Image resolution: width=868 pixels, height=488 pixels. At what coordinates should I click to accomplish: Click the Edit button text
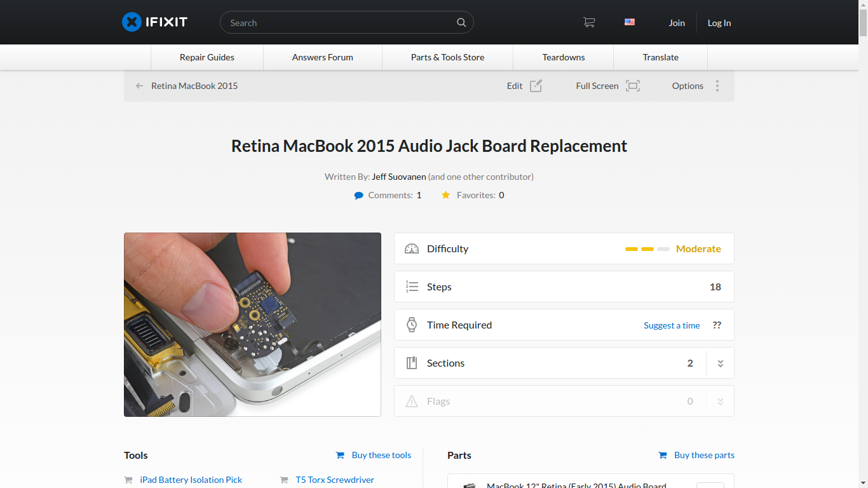515,86
